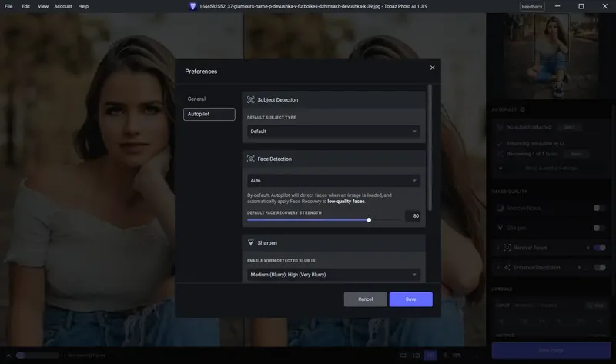This screenshot has width=616, height=364.
Task: Open the Sharpen detected blur dropdown
Action: click(x=333, y=275)
